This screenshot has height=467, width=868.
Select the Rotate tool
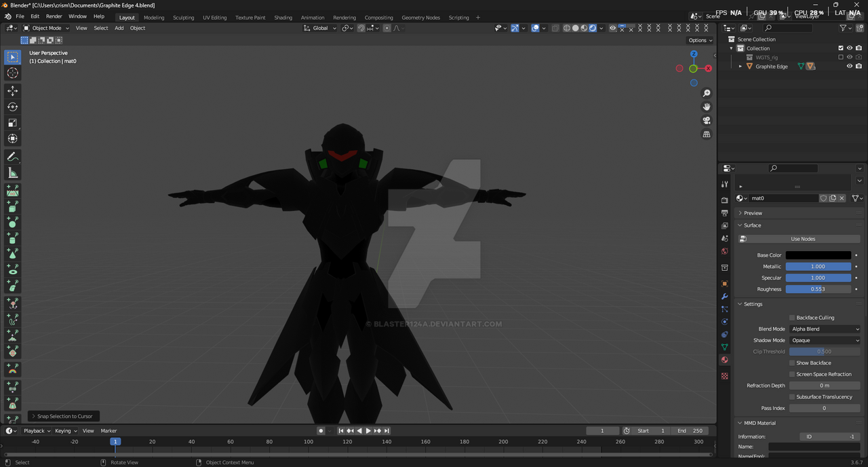[x=12, y=107]
